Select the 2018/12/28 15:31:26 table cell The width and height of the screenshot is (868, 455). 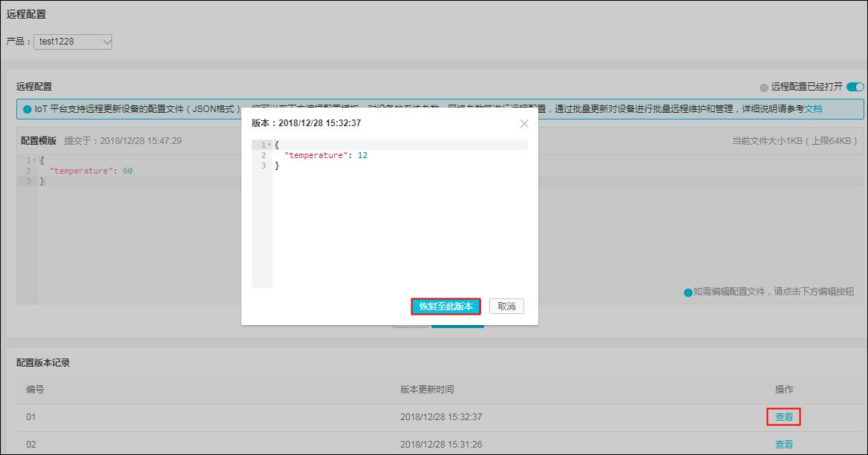(441, 444)
